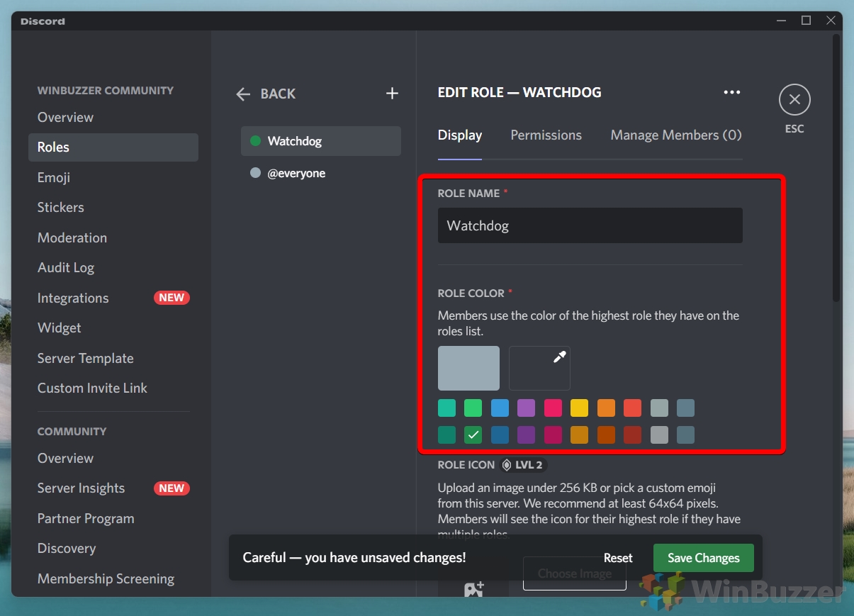This screenshot has width=854, height=616.
Task: Open the Emoji settings page
Action: coord(113,177)
